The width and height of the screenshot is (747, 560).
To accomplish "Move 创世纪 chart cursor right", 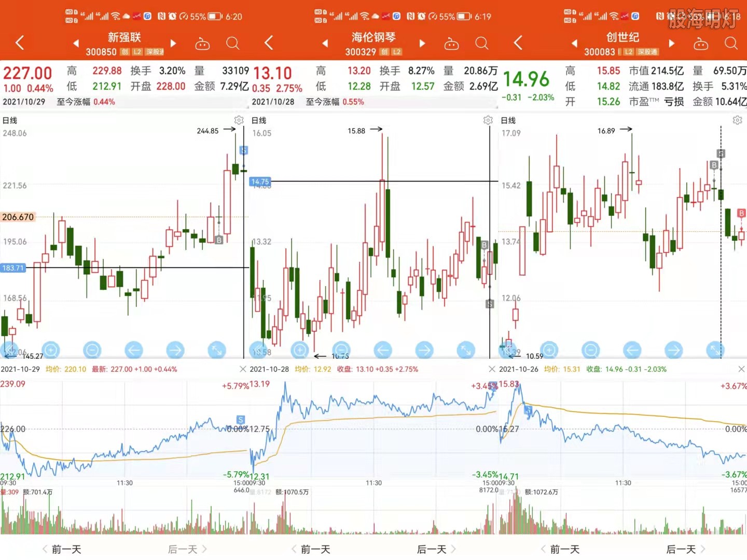I will coord(673,351).
